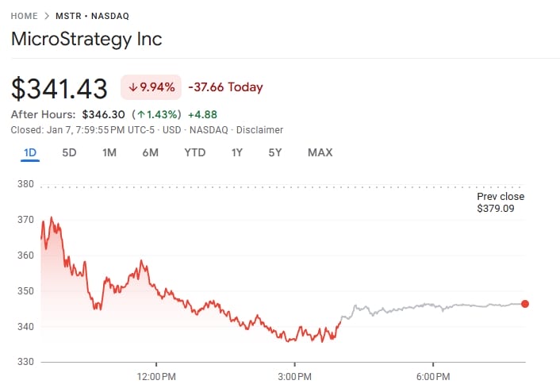Click the 6:00PM time axis label
The height and width of the screenshot is (392, 560).
point(434,375)
